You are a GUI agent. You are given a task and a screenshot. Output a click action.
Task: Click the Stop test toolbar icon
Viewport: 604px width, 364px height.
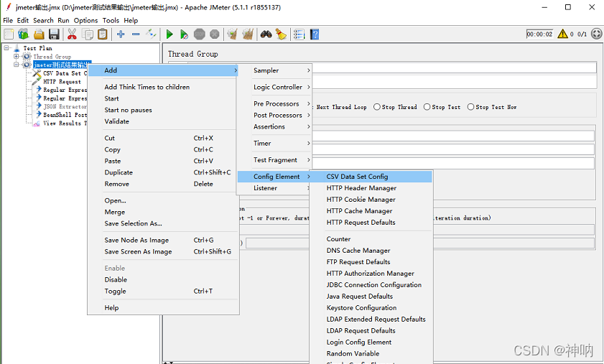(199, 34)
